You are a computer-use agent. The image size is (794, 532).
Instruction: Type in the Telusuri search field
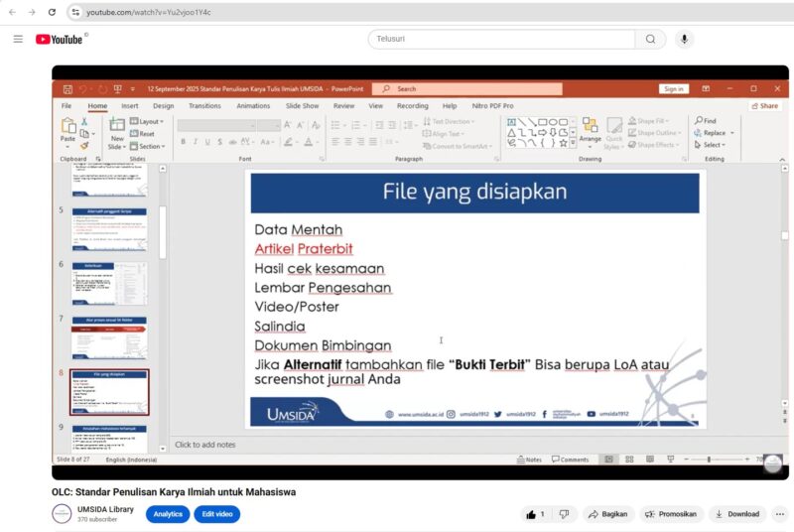click(501, 39)
